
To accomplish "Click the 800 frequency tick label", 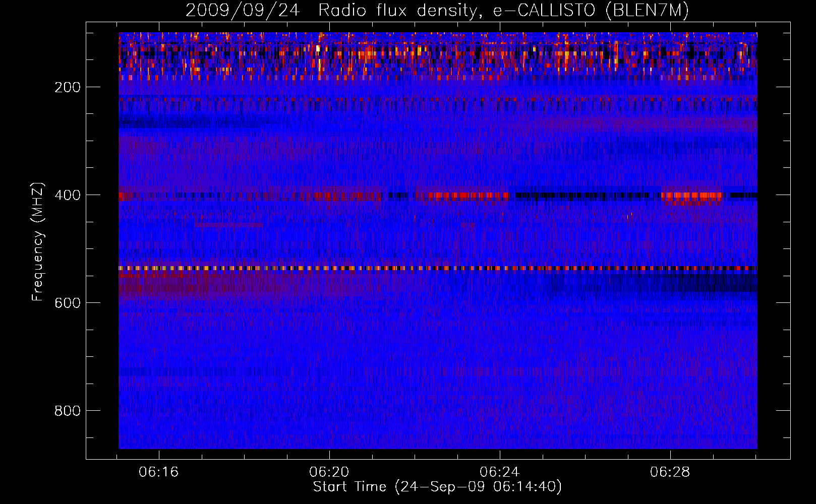I will [68, 411].
